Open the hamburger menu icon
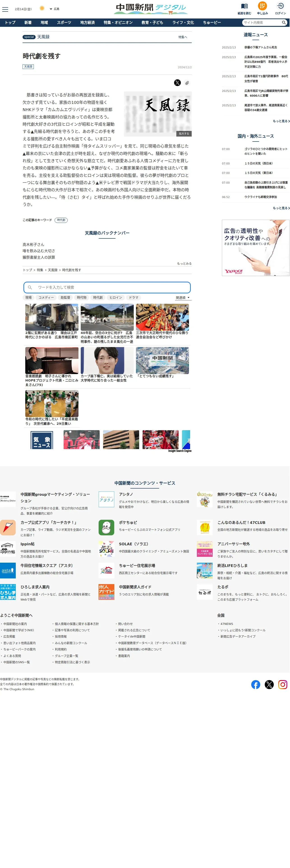290x868 pixels. pyautogui.click(x=5, y=9)
